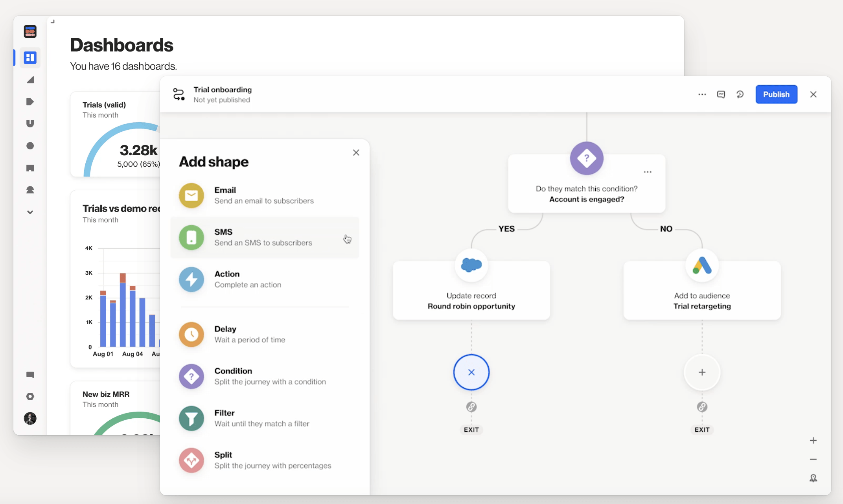Click the magnet icon in sidebar

tap(30, 123)
